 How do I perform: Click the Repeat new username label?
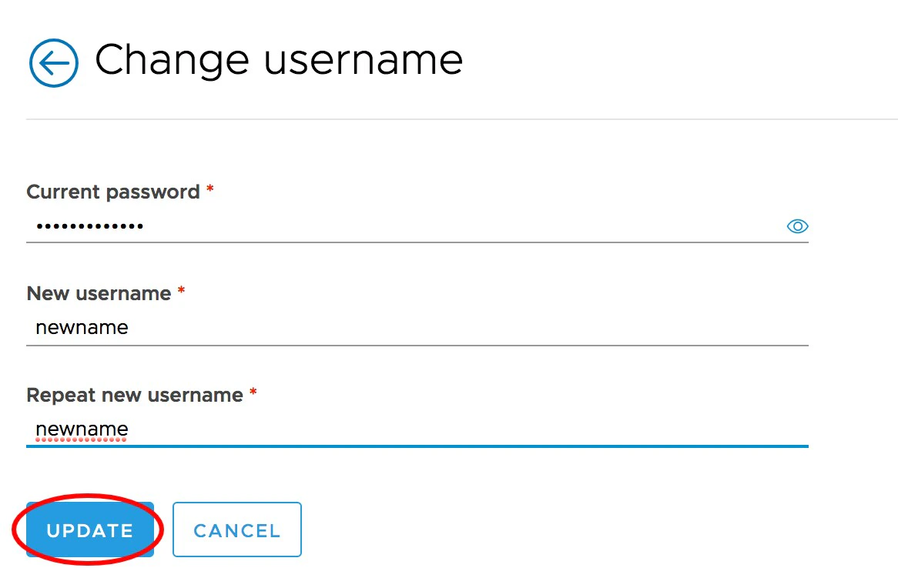(134, 395)
